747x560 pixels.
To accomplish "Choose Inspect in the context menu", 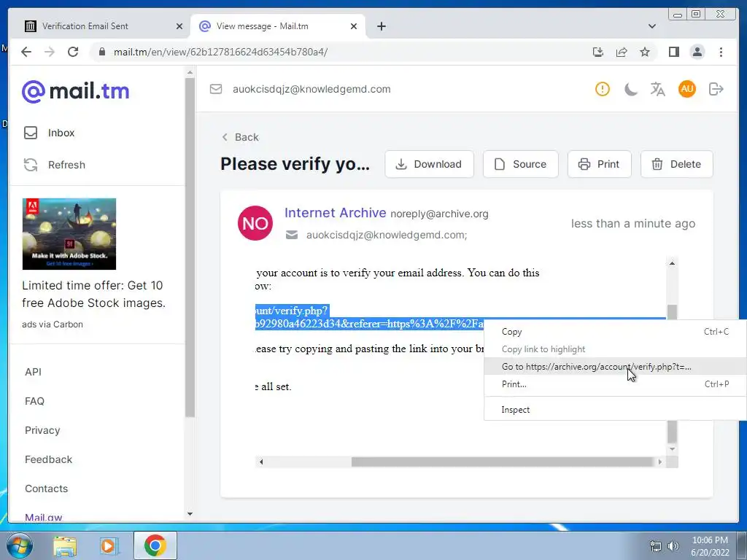I will tap(615, 410).
